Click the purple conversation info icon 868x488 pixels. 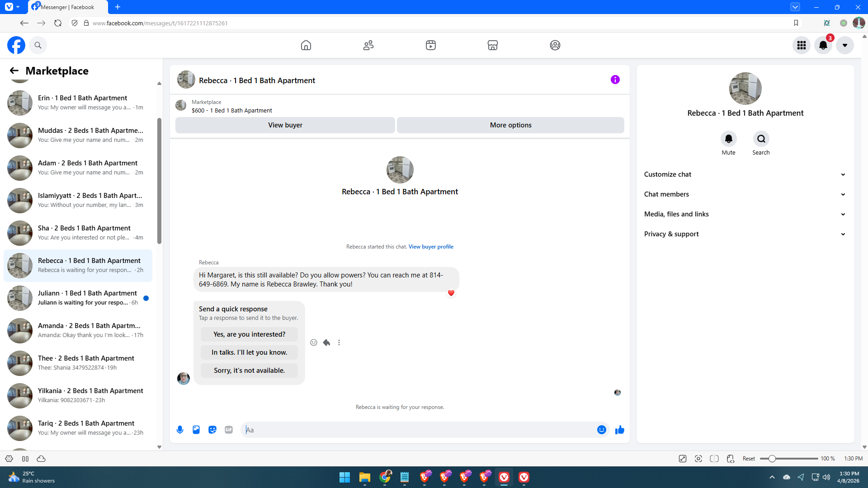pos(615,80)
